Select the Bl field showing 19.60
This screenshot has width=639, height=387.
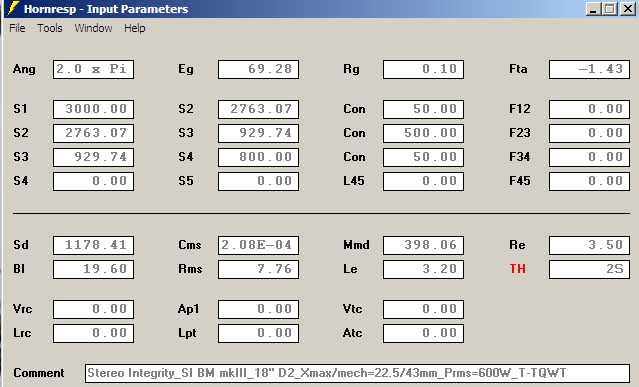click(93, 269)
